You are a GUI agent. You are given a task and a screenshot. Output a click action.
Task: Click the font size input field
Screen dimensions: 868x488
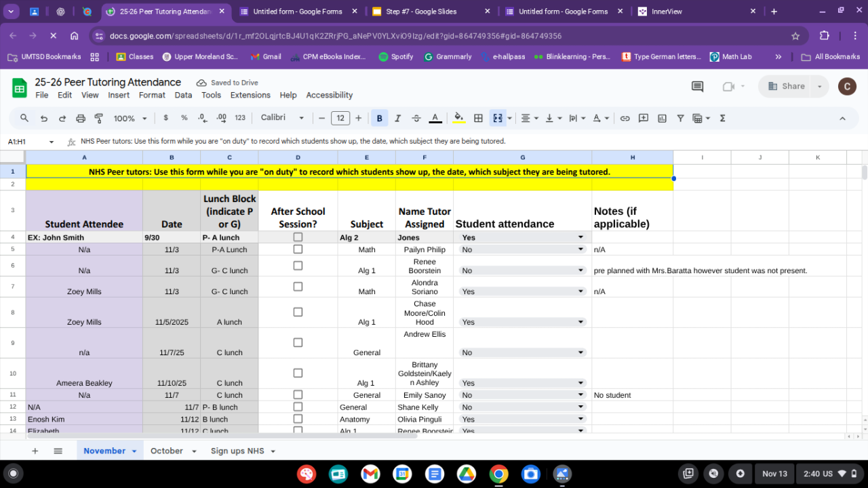click(x=340, y=118)
